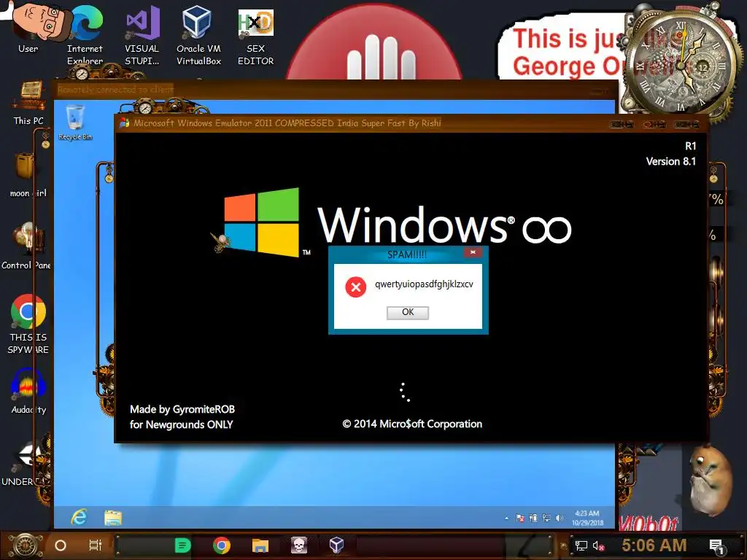Click the network icon in host tray
747x560 pixels.
(x=581, y=545)
